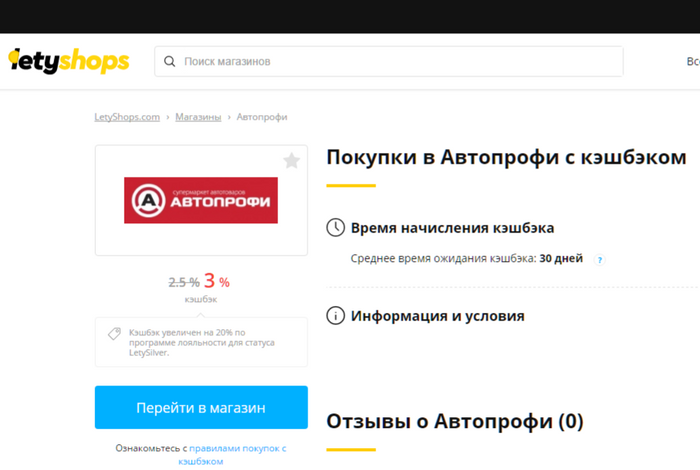The width and height of the screenshot is (700, 470).
Task: Click the Информация и условия heading
Action: (x=438, y=316)
